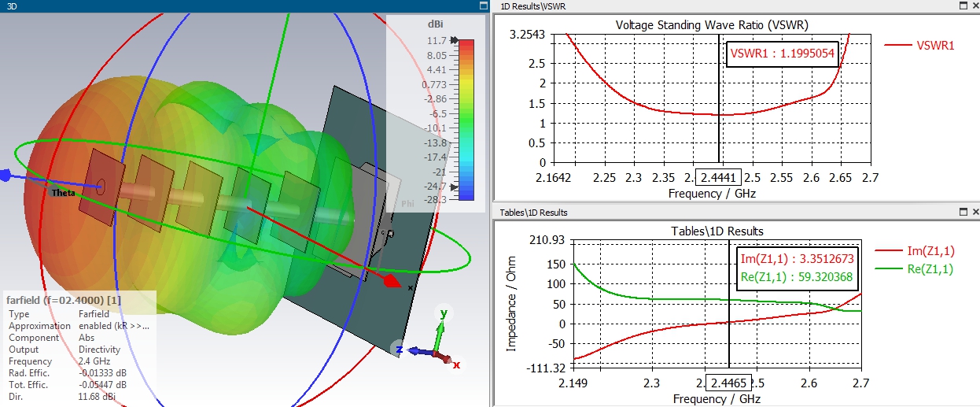Click the Tot. Effic. -0.05447 dB row
The height and width of the screenshot is (407, 980).
tap(67, 385)
